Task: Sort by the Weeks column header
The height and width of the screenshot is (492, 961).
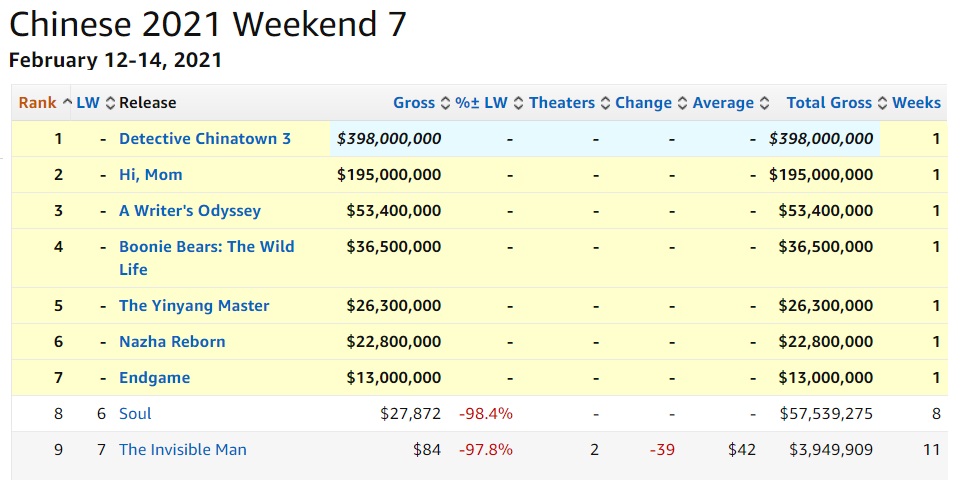Action: tap(916, 103)
